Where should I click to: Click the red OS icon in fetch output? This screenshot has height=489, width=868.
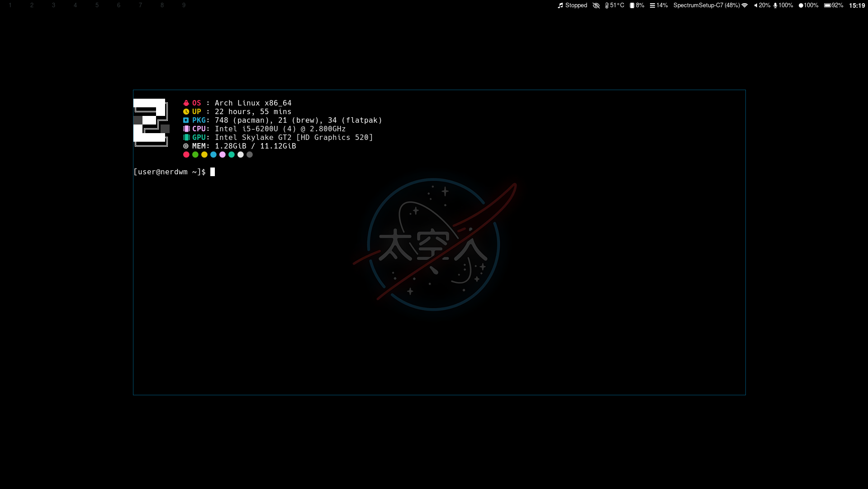click(186, 103)
